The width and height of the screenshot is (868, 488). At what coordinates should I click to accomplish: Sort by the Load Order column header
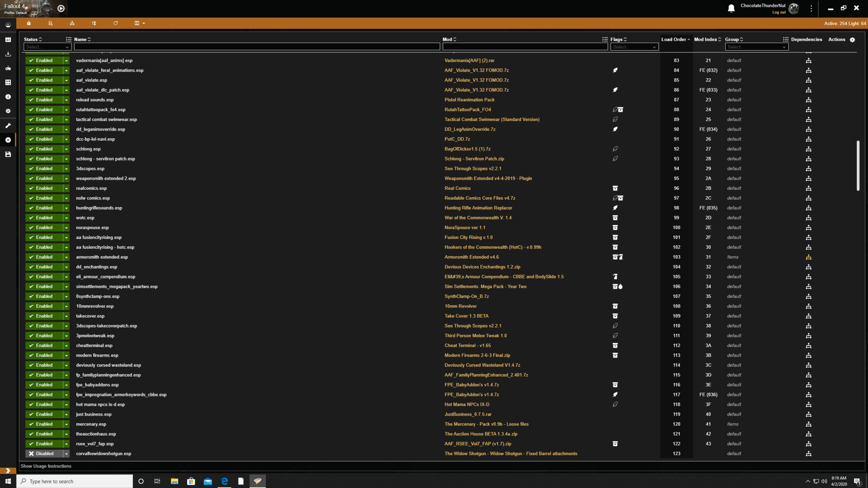point(675,40)
